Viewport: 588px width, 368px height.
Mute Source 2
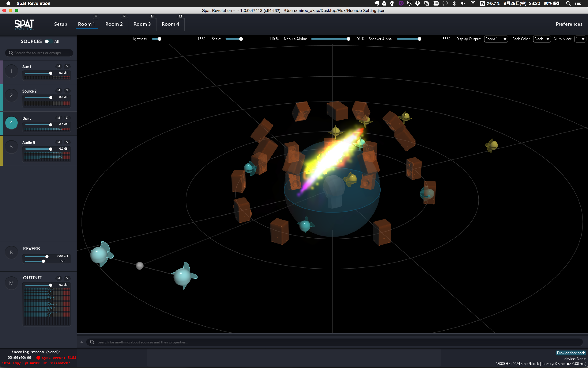(x=58, y=90)
